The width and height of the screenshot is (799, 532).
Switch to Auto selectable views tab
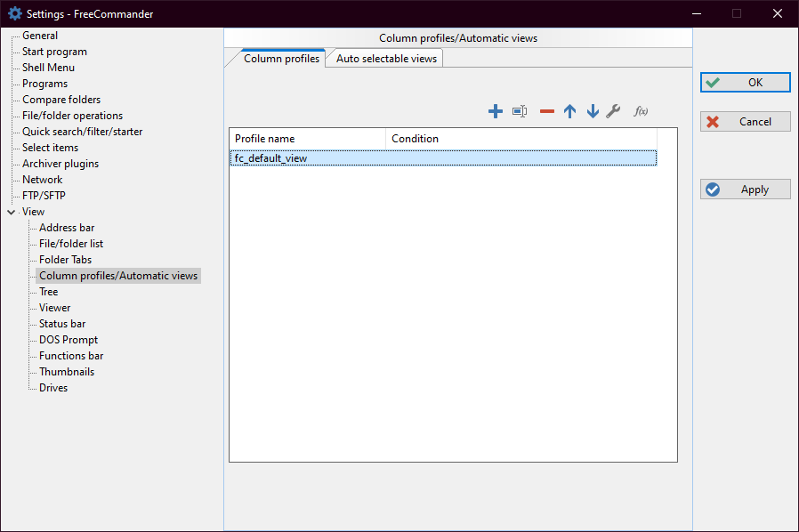[386, 59]
